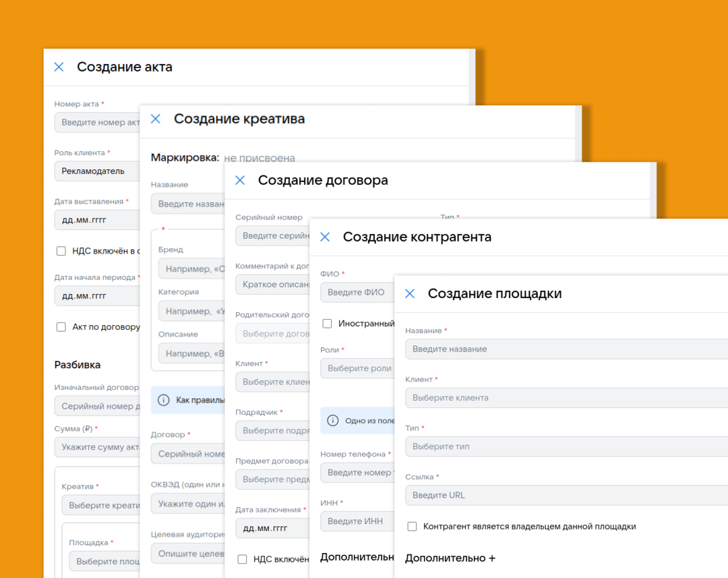The width and height of the screenshot is (728, 578).
Task: Close the "Создание контрагента" dialog
Action: tap(325, 237)
